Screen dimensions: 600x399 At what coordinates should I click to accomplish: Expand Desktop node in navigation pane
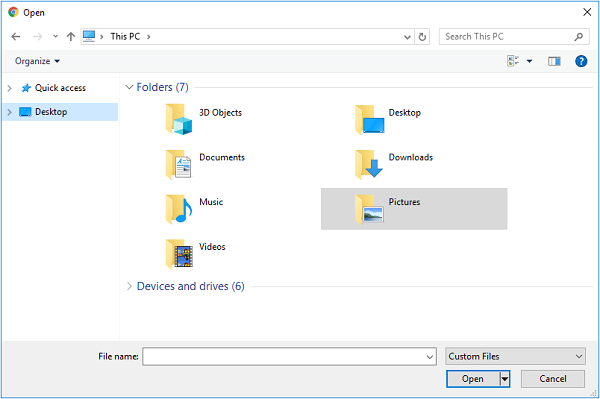[10, 112]
